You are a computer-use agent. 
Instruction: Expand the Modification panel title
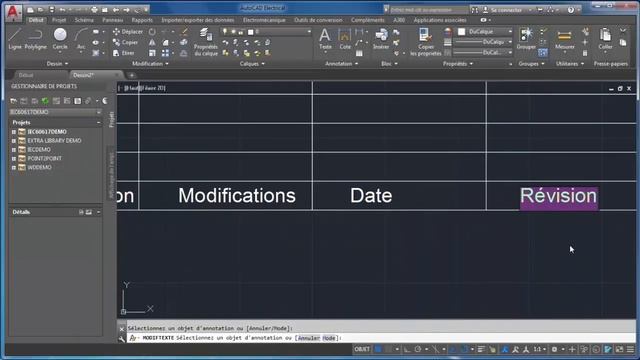[150, 64]
